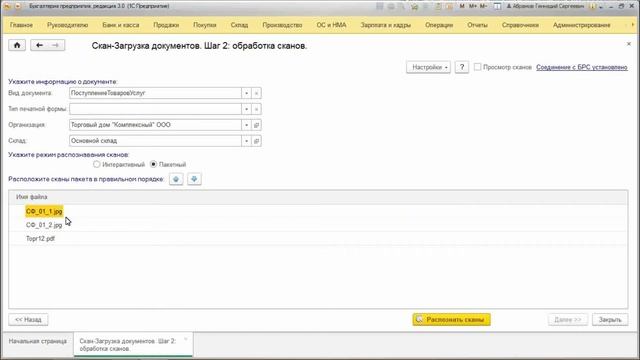Viewport: 640px width, 360px height.
Task: Go to the home page icon
Action: point(17,45)
